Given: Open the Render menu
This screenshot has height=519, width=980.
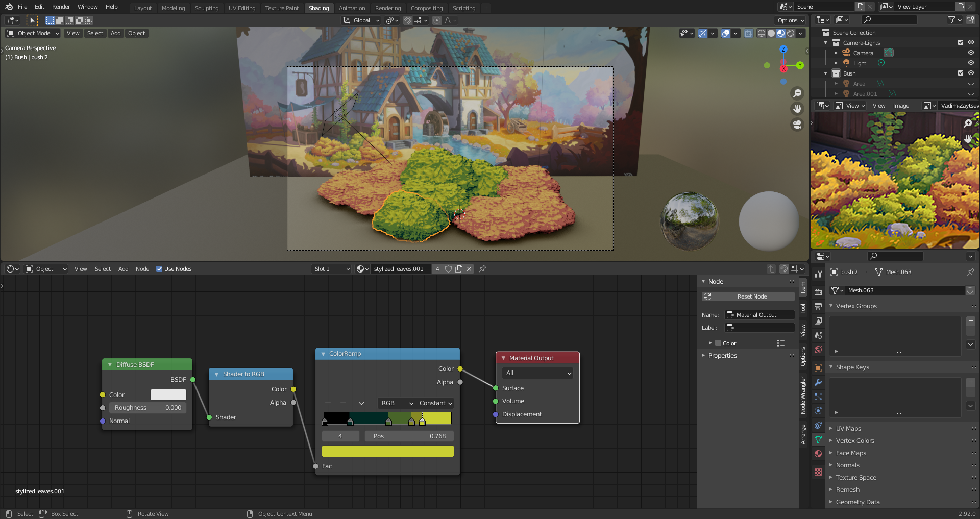Looking at the screenshot, I should 61,7.
